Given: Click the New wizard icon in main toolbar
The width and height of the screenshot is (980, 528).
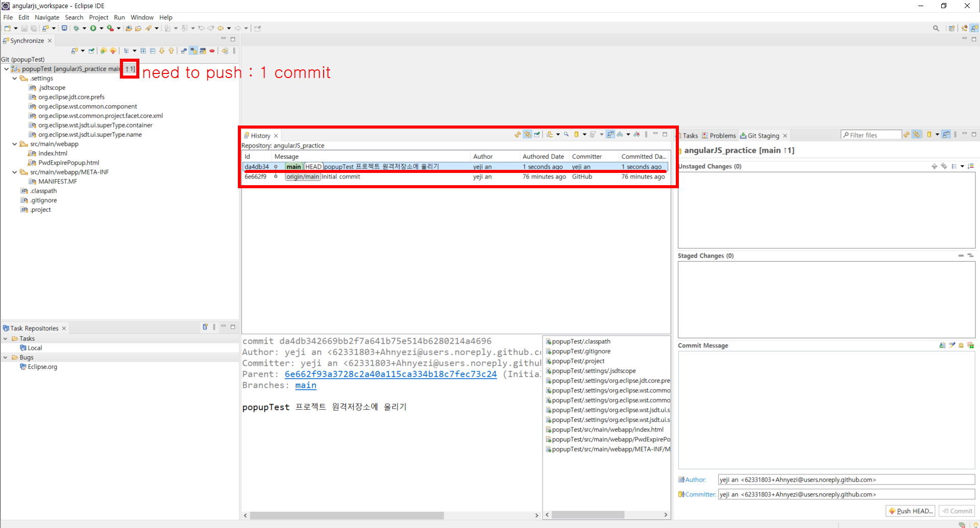Looking at the screenshot, I should [8, 28].
